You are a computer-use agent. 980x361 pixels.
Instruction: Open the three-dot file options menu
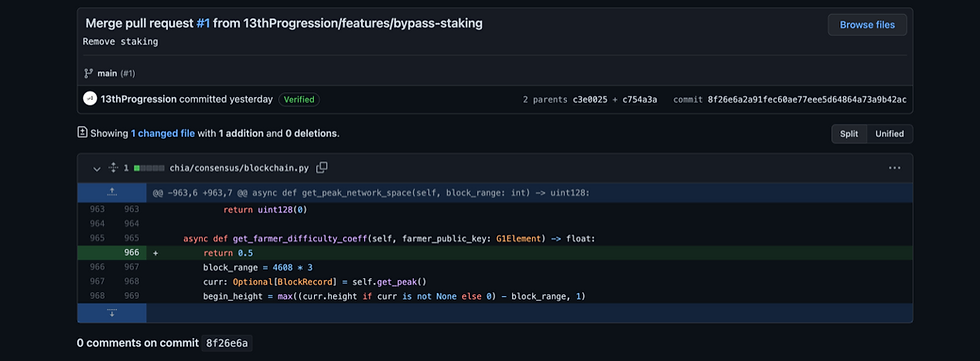(x=894, y=167)
